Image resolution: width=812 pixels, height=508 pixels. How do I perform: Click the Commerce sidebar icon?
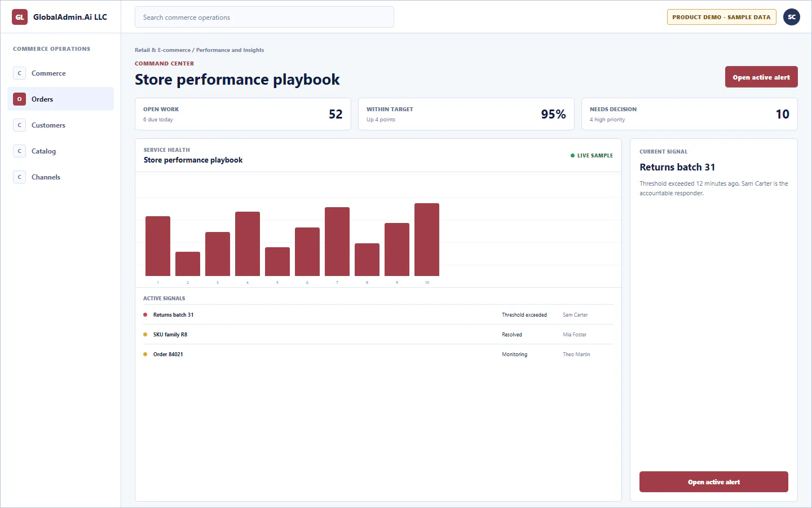[x=19, y=73]
